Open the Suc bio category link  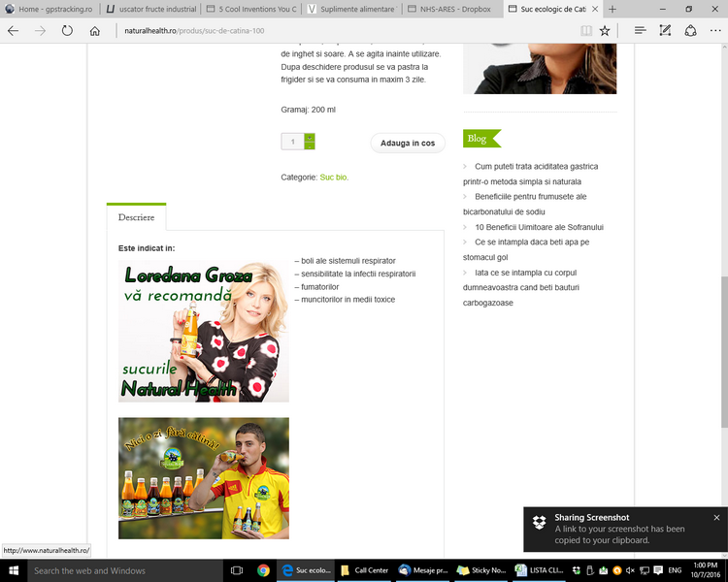[333, 178]
